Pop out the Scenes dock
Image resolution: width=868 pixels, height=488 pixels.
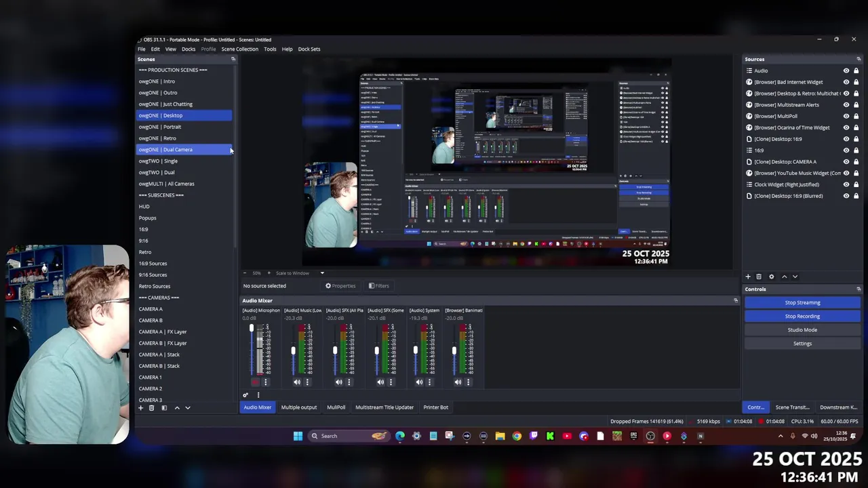coord(233,59)
